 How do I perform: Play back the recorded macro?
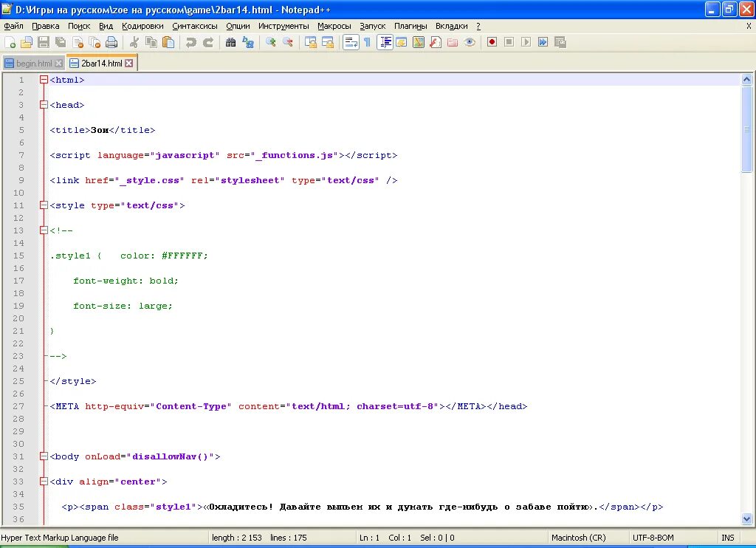pyautogui.click(x=526, y=42)
